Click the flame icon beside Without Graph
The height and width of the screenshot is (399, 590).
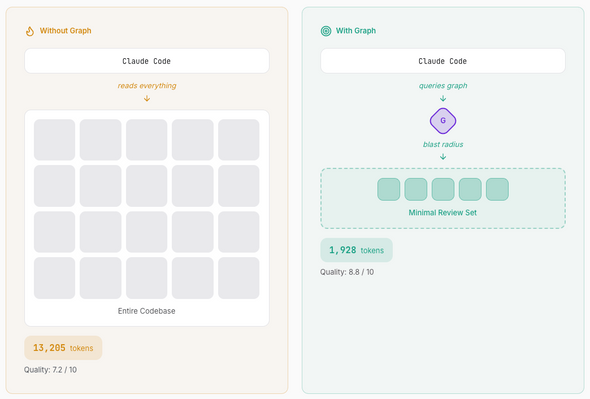point(30,31)
